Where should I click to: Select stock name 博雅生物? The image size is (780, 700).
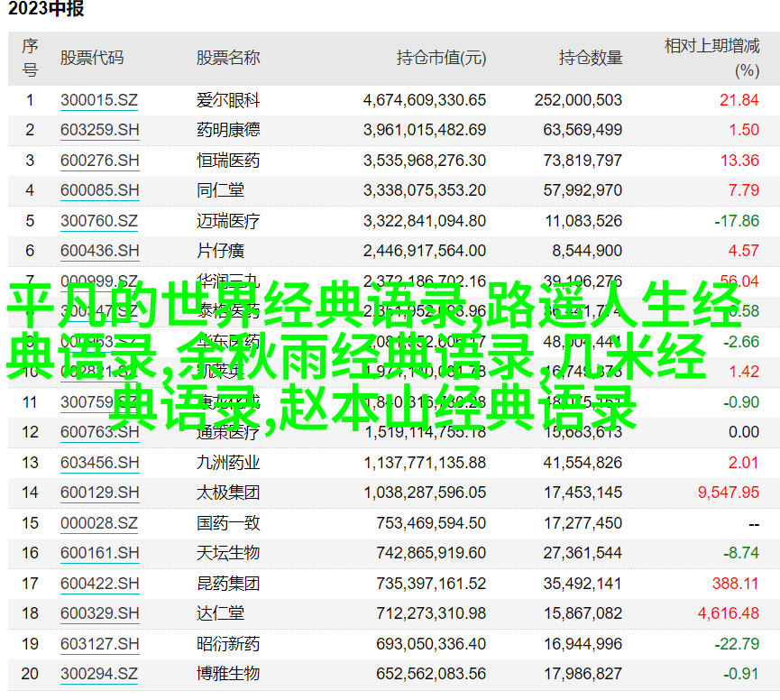[x=228, y=674]
